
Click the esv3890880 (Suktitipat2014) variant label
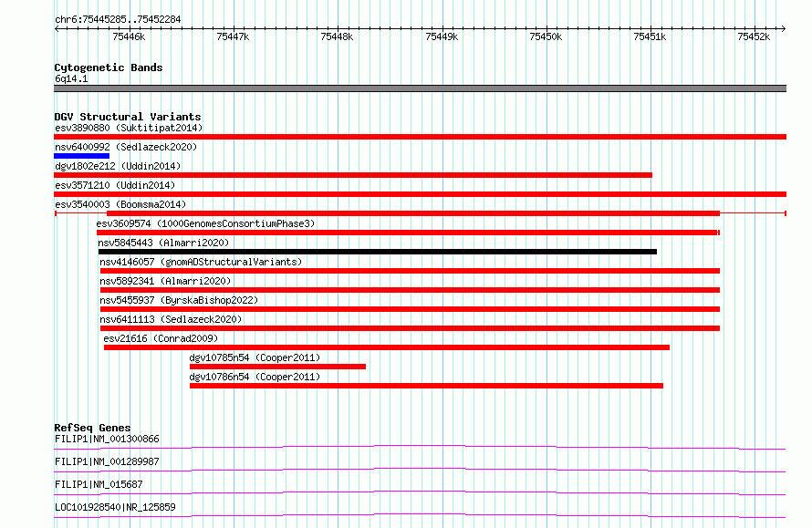tap(129, 128)
